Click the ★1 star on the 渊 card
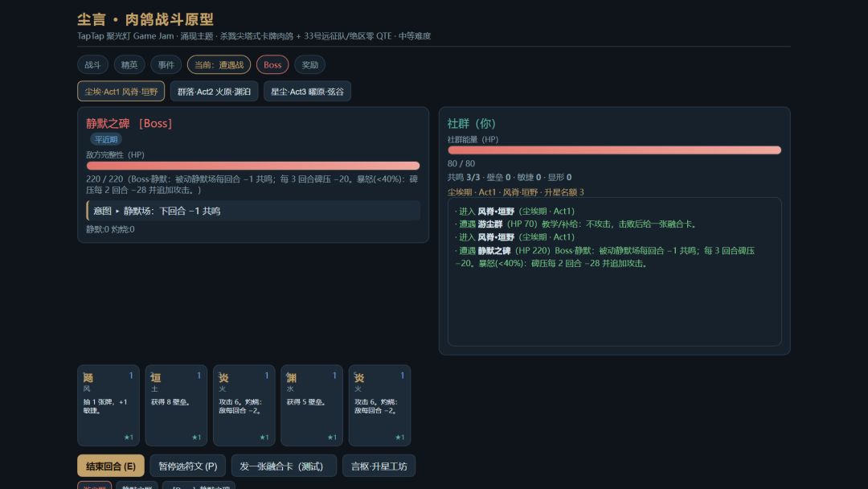 (x=332, y=438)
